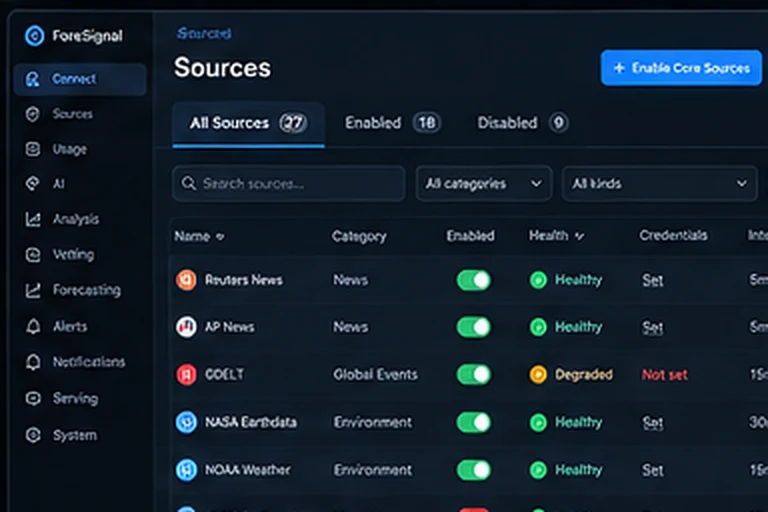Image resolution: width=768 pixels, height=512 pixels.
Task: Click the Credentials column header
Action: pyautogui.click(x=673, y=236)
